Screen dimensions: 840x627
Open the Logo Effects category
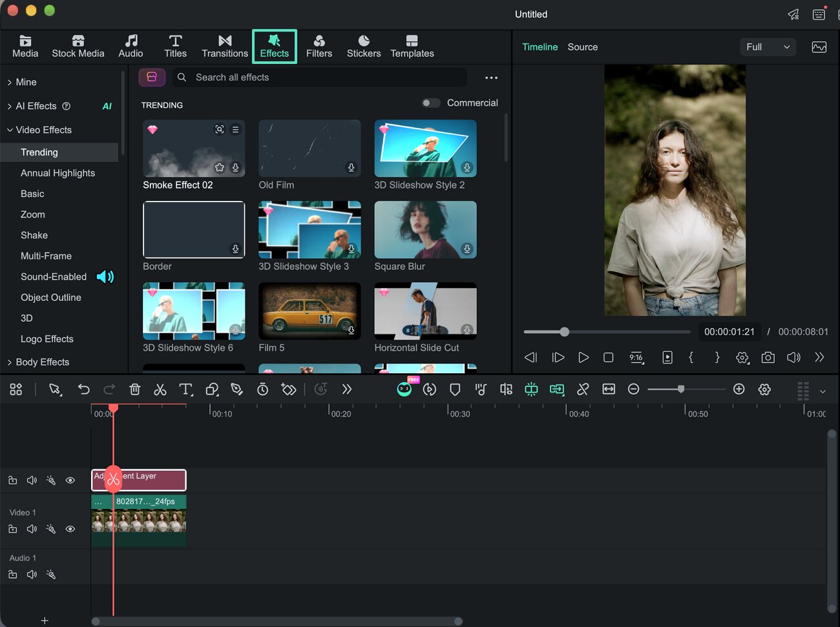tap(47, 339)
